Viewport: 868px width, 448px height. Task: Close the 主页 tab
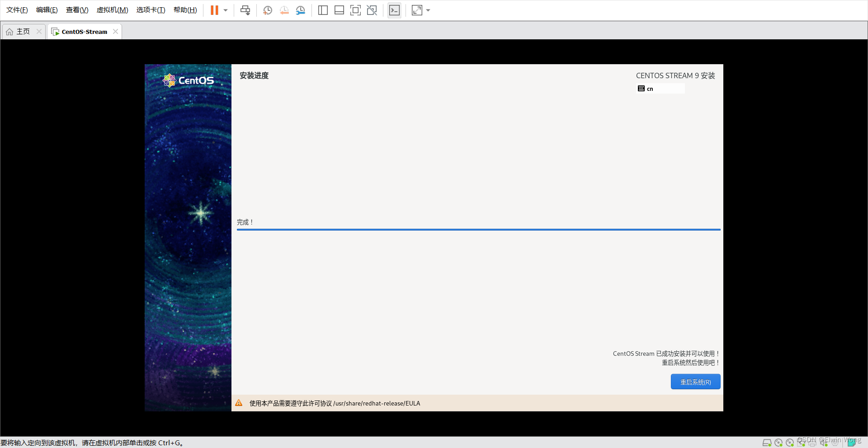pos(39,32)
